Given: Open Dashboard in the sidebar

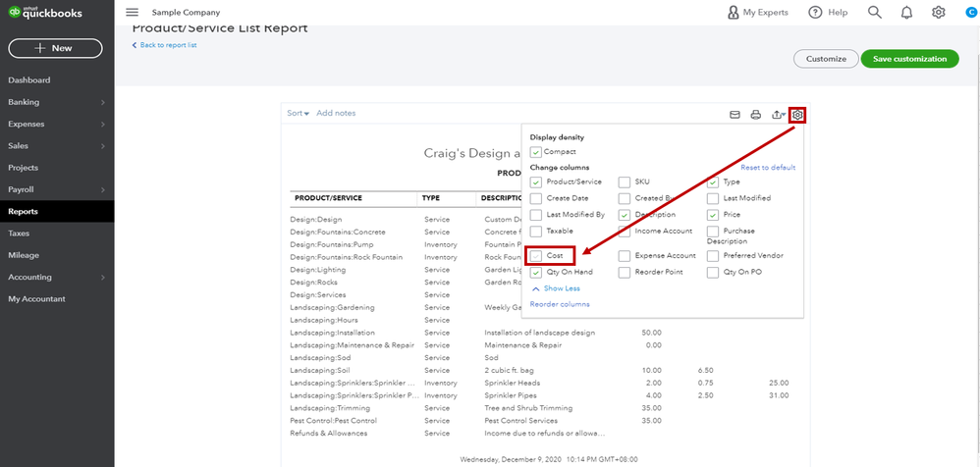Looking at the screenshot, I should [x=57, y=79].
